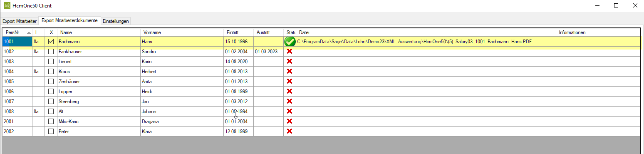Click the first name Heidi

click(x=147, y=92)
